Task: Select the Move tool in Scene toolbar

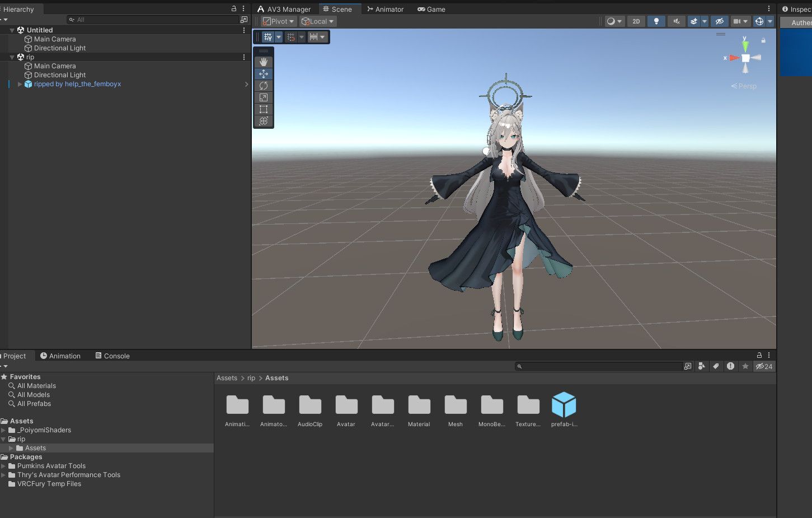Action: coord(264,74)
